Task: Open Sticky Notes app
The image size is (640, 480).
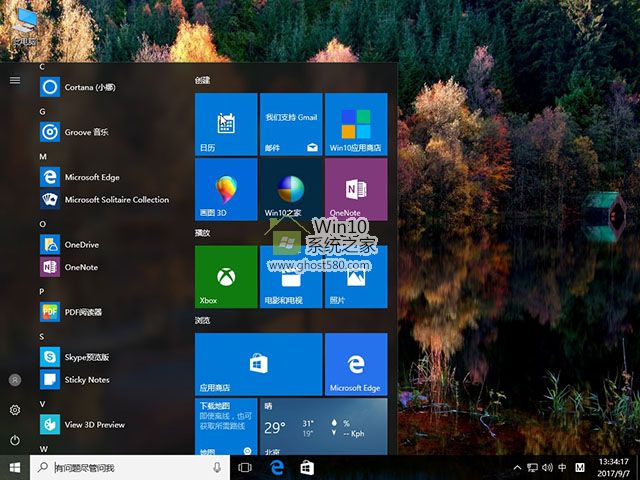Action: pyautogui.click(x=110, y=380)
